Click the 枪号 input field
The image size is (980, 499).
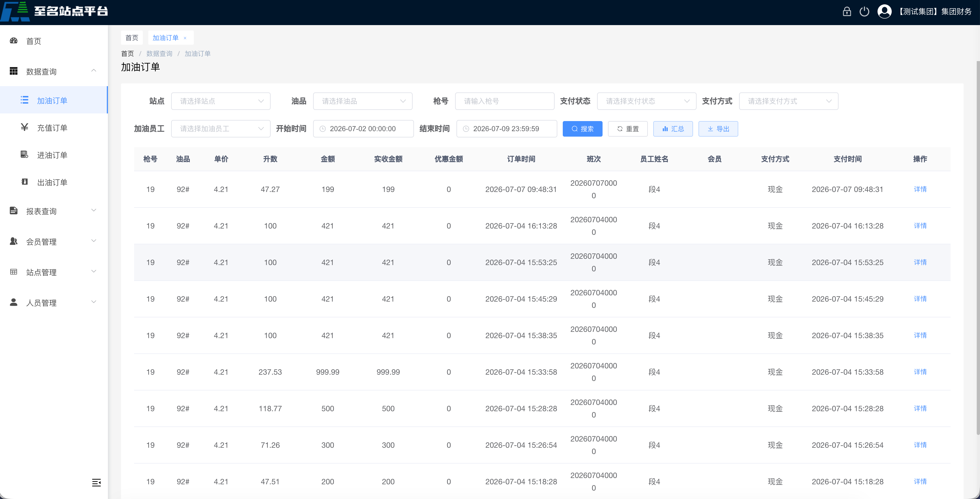point(504,101)
